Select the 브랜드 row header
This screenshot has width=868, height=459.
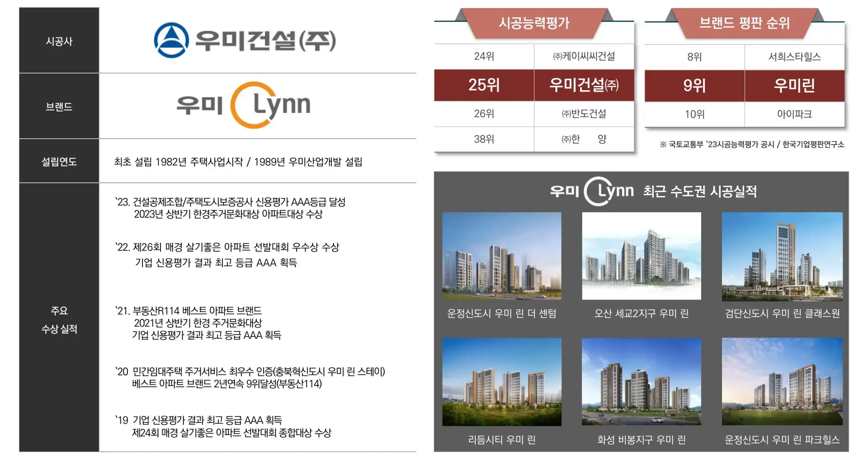(x=59, y=106)
